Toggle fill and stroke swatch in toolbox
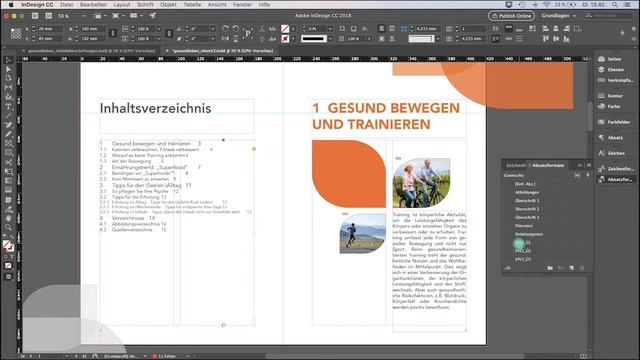This screenshot has height=360, width=640. tap(8, 246)
